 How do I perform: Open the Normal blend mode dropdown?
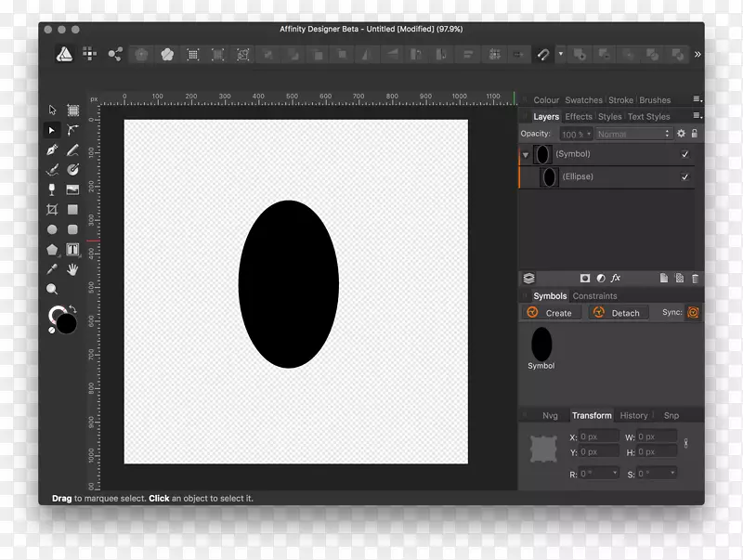click(632, 134)
